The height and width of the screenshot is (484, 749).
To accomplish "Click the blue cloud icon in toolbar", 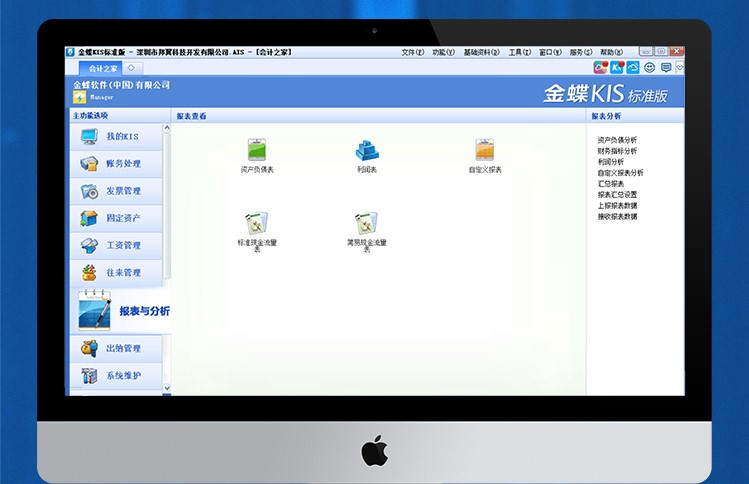I will pos(633,68).
